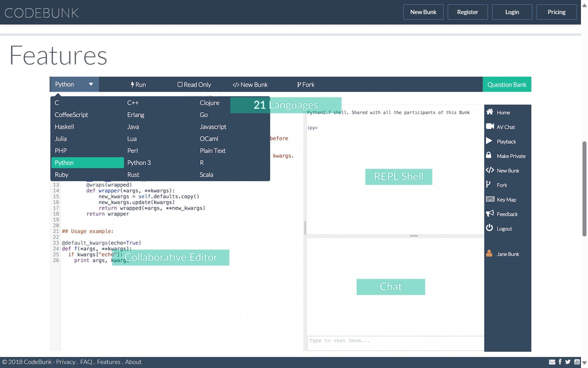Click New Bunk in top navigation

[423, 12]
